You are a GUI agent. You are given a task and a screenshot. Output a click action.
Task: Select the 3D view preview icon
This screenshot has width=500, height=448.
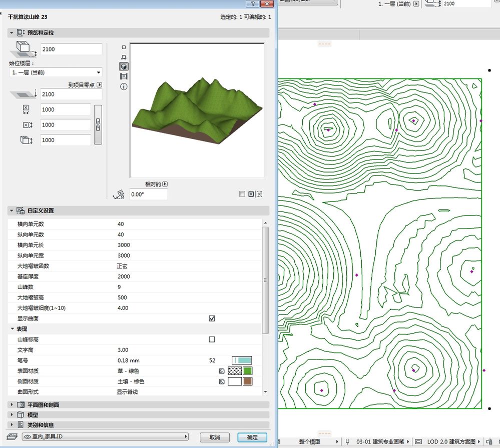pos(124,66)
